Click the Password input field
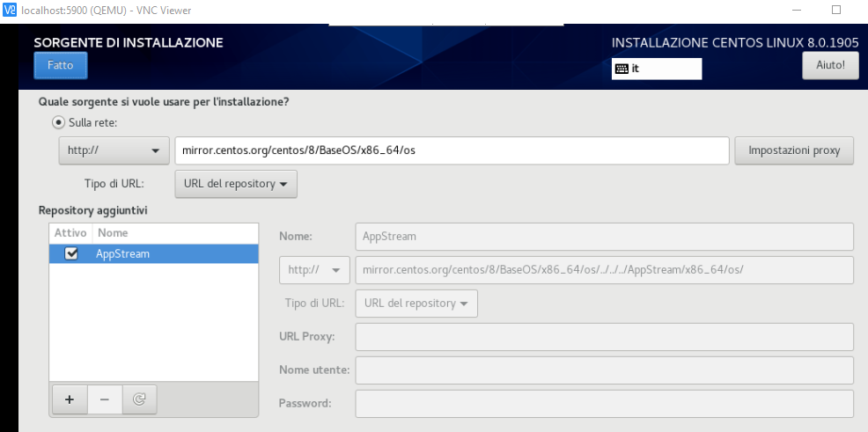Viewport: 868px width, 432px height. click(605, 403)
